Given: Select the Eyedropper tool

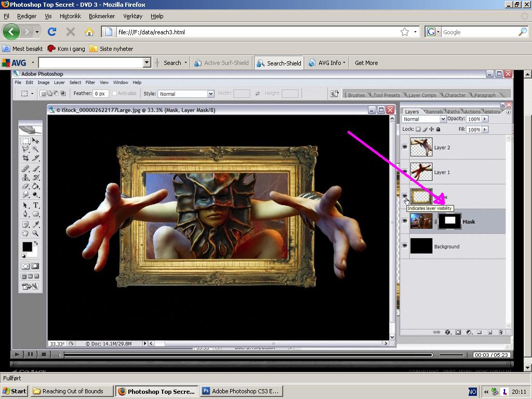Looking at the screenshot, I should click(x=35, y=224).
